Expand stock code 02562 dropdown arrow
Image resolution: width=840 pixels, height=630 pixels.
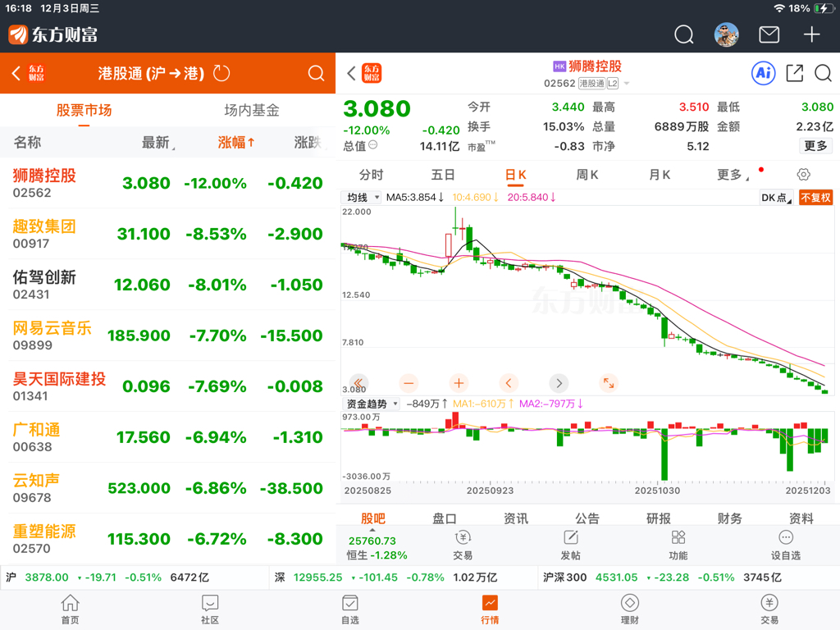626,84
